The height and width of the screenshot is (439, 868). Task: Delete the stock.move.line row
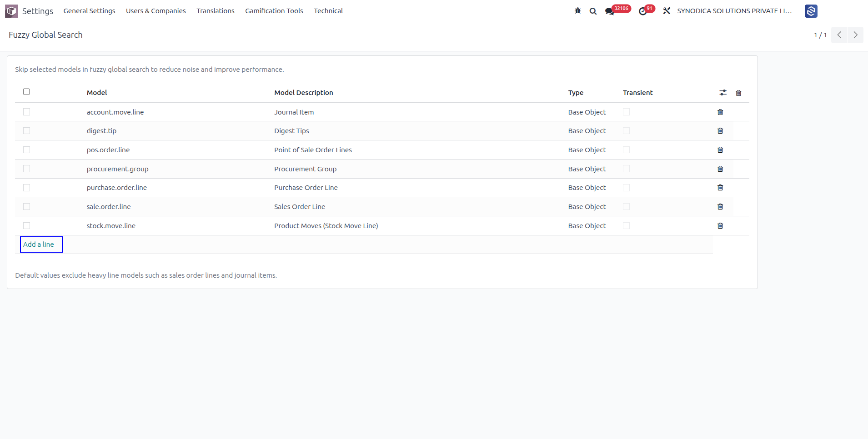point(720,226)
